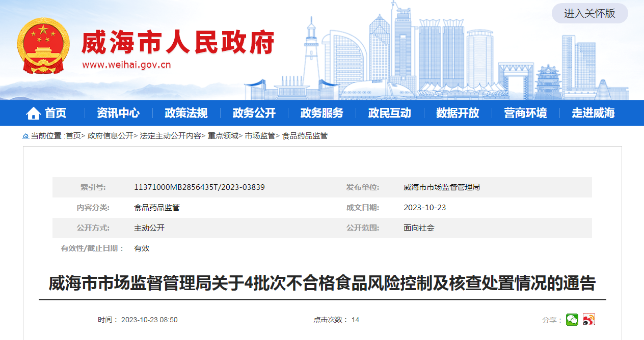Click the 有效性/截止日期 label
Screen dimensions: 644x340
[x=93, y=248]
